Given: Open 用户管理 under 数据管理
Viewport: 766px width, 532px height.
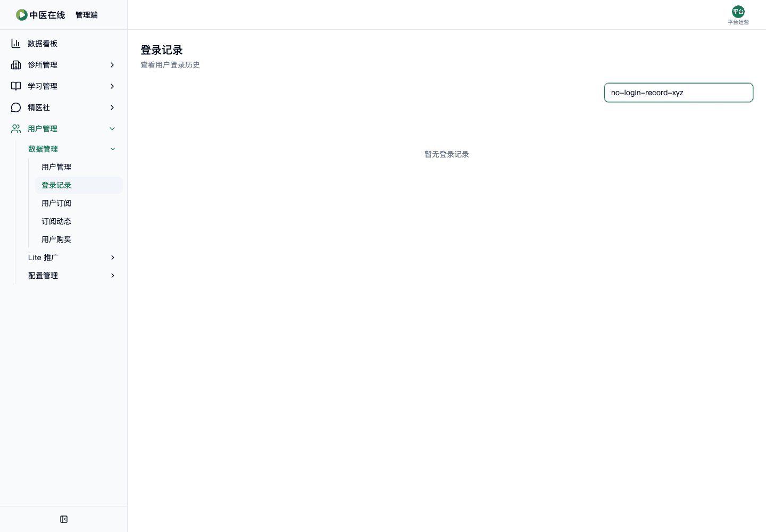Looking at the screenshot, I should [79, 167].
